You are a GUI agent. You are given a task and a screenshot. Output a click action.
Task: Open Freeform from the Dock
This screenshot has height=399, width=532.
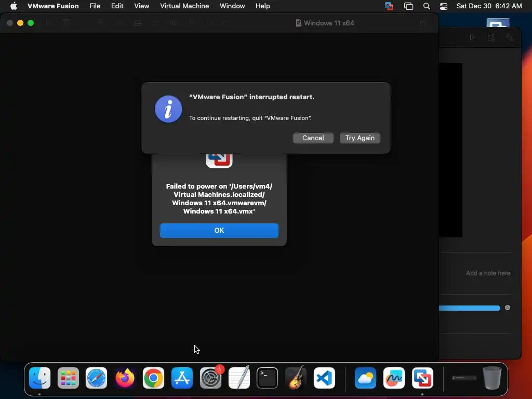pos(394,378)
